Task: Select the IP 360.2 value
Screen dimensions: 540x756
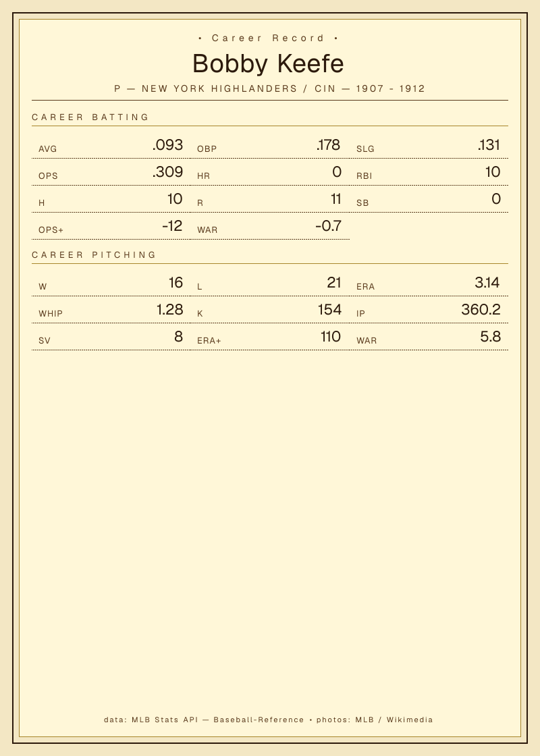Action: point(481,310)
